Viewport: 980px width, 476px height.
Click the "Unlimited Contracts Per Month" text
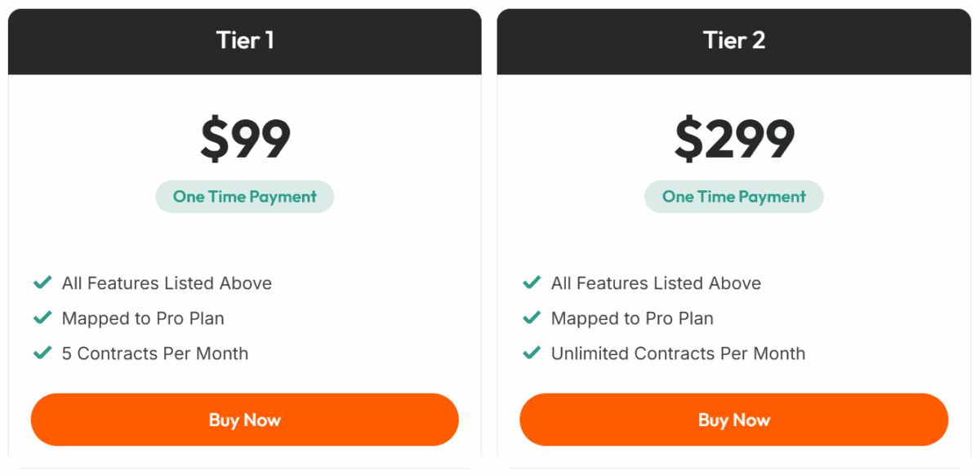(678, 354)
